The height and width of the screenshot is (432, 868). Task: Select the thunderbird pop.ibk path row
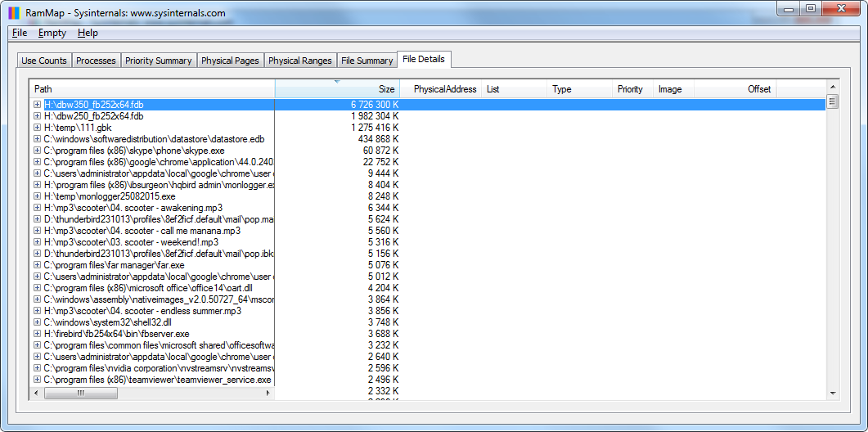pos(159,253)
